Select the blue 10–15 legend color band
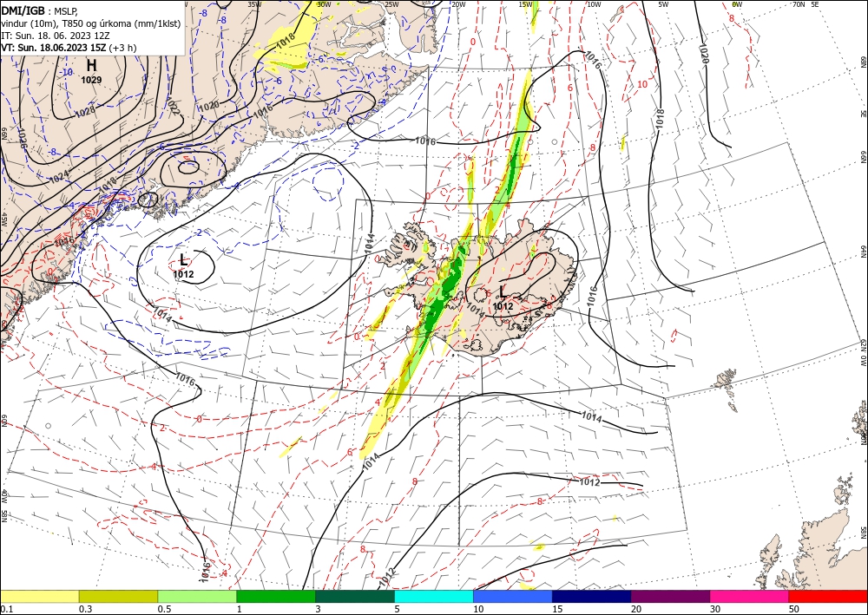The image size is (868, 615). [513, 596]
